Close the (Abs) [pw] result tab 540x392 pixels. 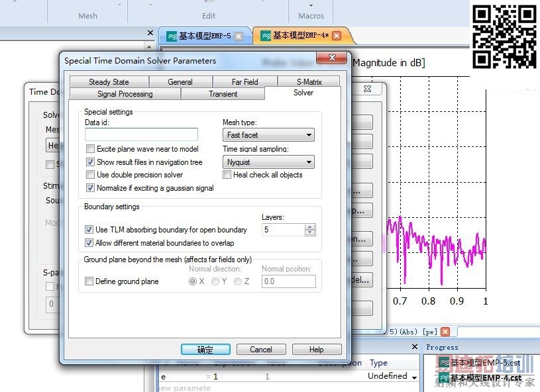(445, 332)
